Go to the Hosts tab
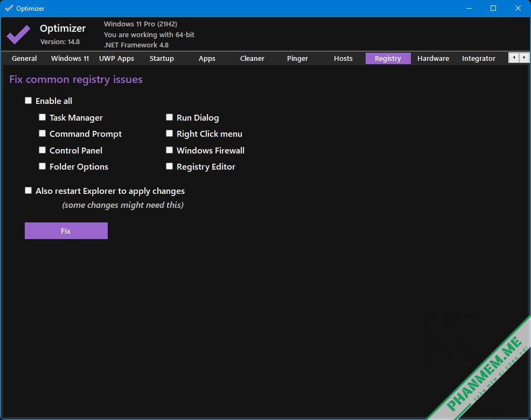 coord(343,58)
